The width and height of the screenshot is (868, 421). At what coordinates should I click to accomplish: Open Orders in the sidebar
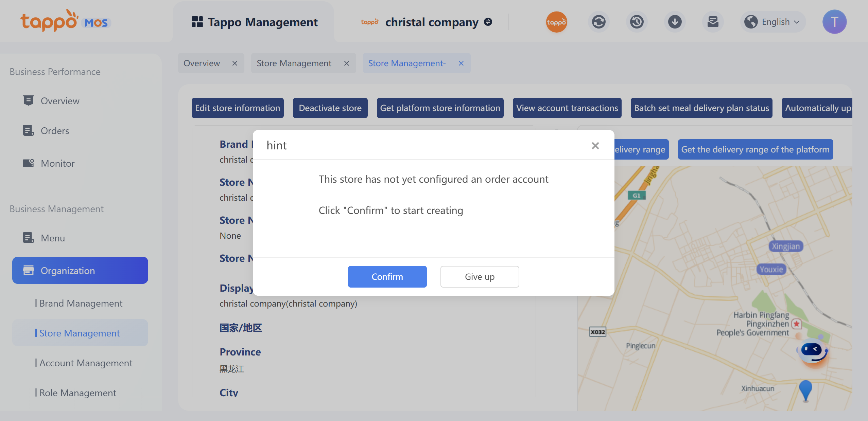pos(55,131)
